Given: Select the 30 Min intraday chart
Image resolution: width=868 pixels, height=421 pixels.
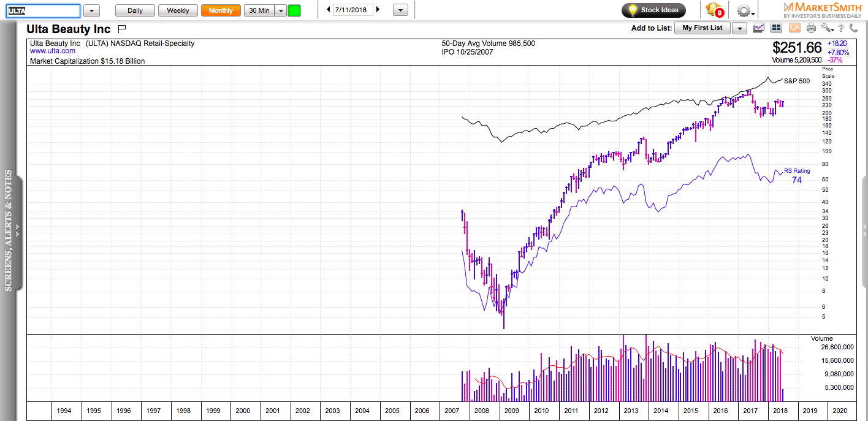Looking at the screenshot, I should pos(259,10).
